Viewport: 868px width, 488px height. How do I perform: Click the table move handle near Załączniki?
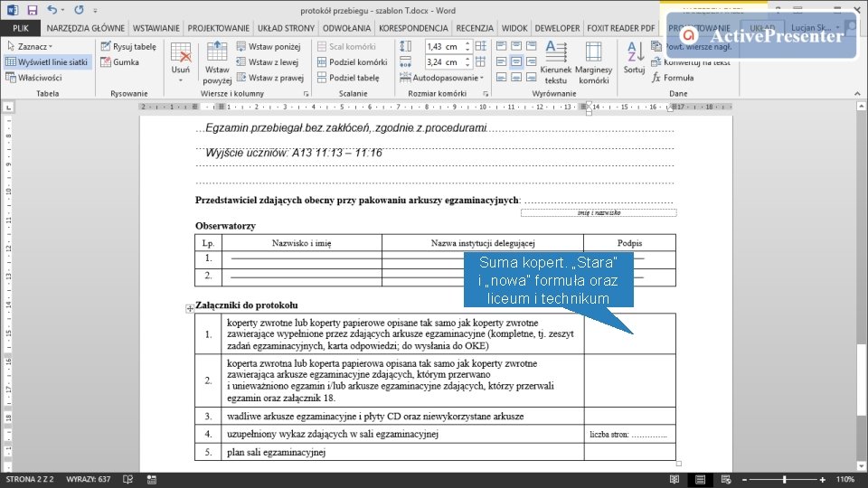(189, 308)
